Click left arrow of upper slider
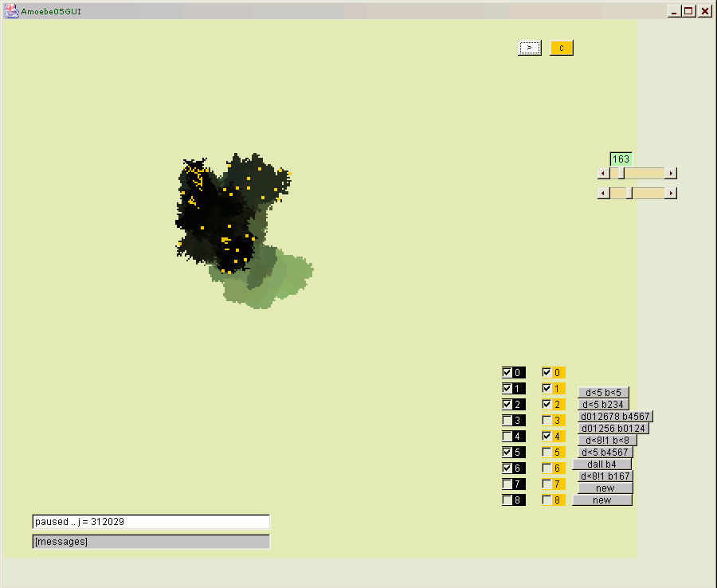The width and height of the screenshot is (717, 588). 604,173
